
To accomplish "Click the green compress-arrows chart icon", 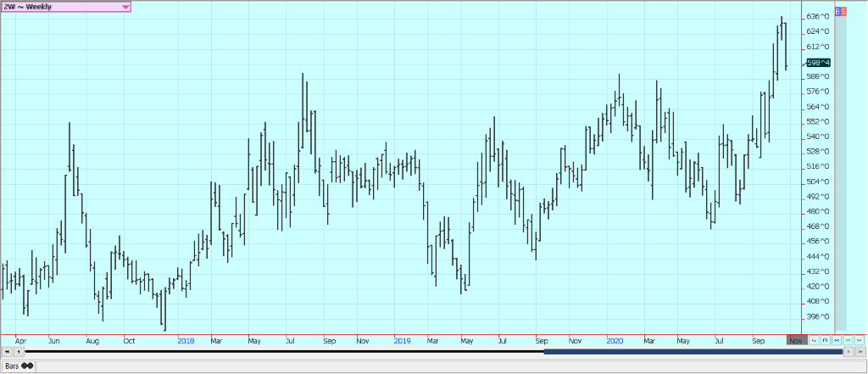I will point(848,340).
